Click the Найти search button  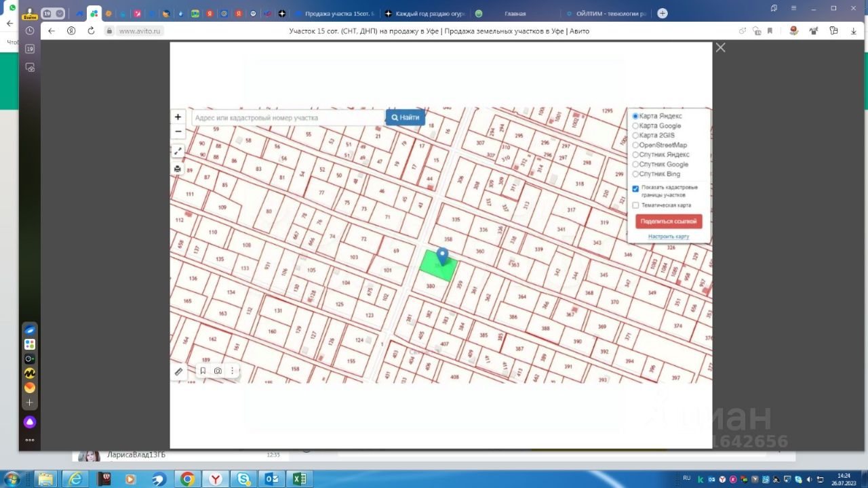[406, 117]
